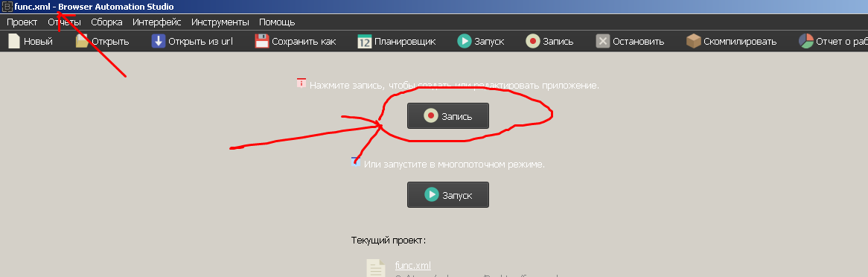Open the Помощь menu

[x=277, y=22]
